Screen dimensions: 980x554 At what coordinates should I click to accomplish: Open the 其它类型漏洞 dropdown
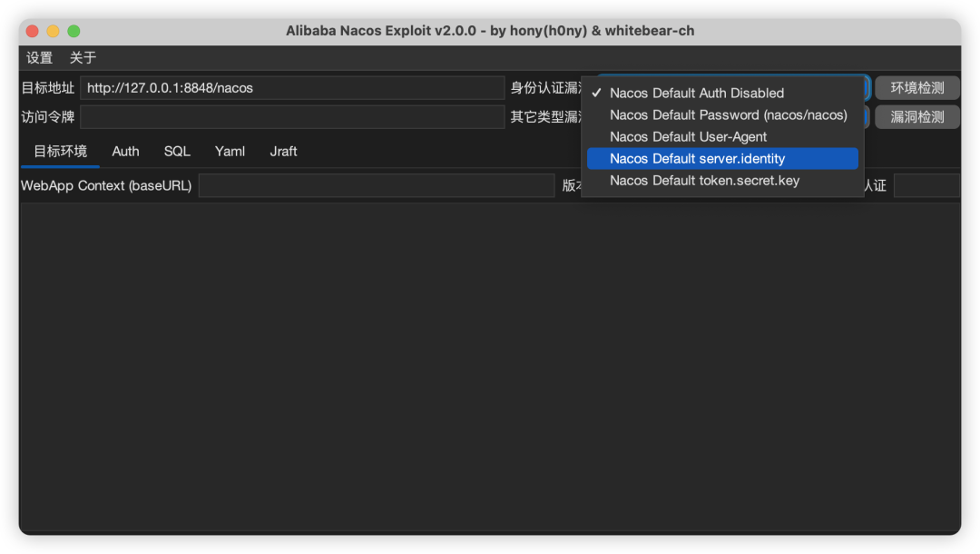pyautogui.click(x=867, y=117)
